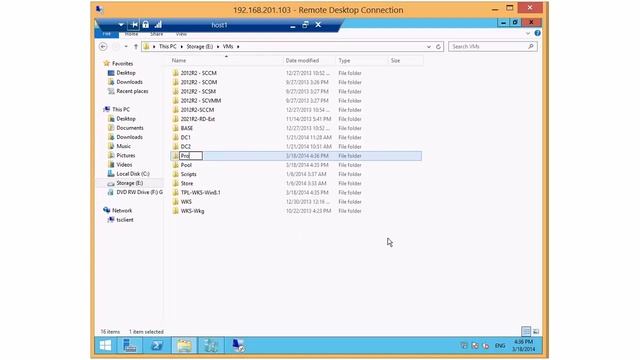Launch PowerShell from taskbar
This screenshot has height=360, width=640.
[x=156, y=346]
